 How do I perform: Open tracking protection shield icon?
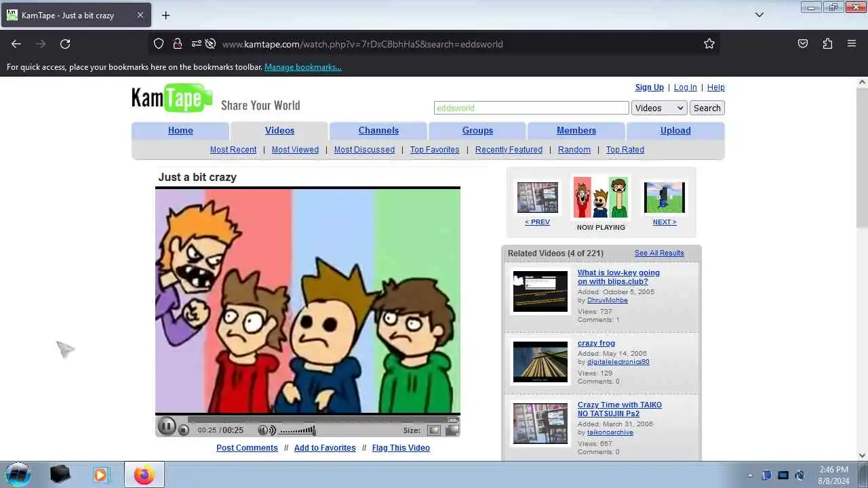(159, 43)
